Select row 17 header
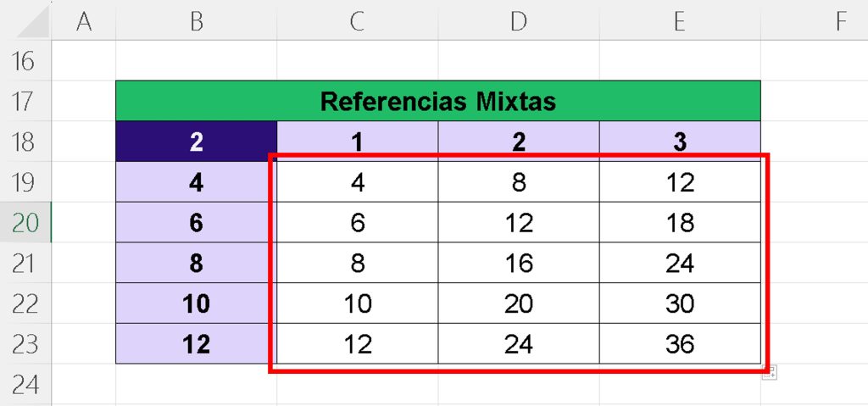Image resolution: width=868 pixels, height=406 pixels. (x=25, y=101)
